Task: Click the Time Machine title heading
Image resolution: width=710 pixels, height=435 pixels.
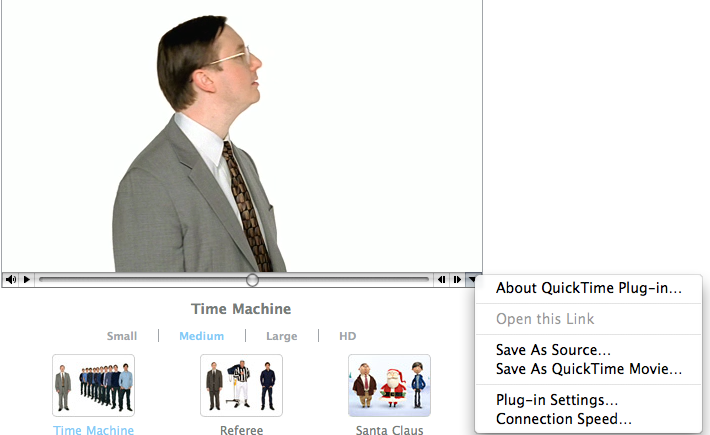Action: coord(241,309)
